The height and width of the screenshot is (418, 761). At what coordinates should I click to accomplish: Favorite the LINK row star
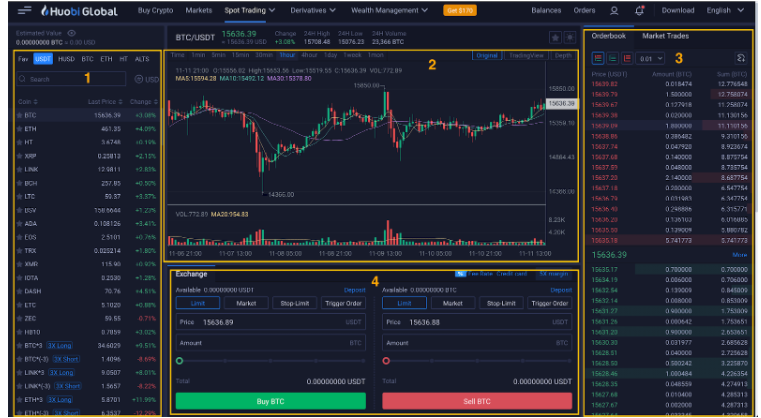coord(20,169)
